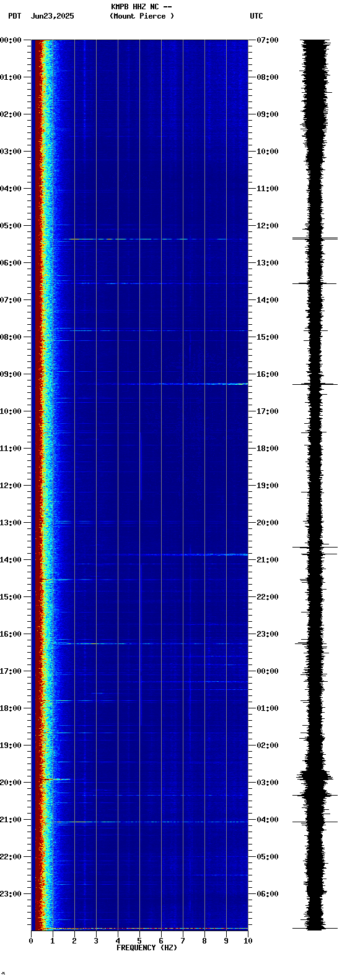342x980 pixels.
Task: Click the UTC '05:00' time label
Action: (x=268, y=857)
